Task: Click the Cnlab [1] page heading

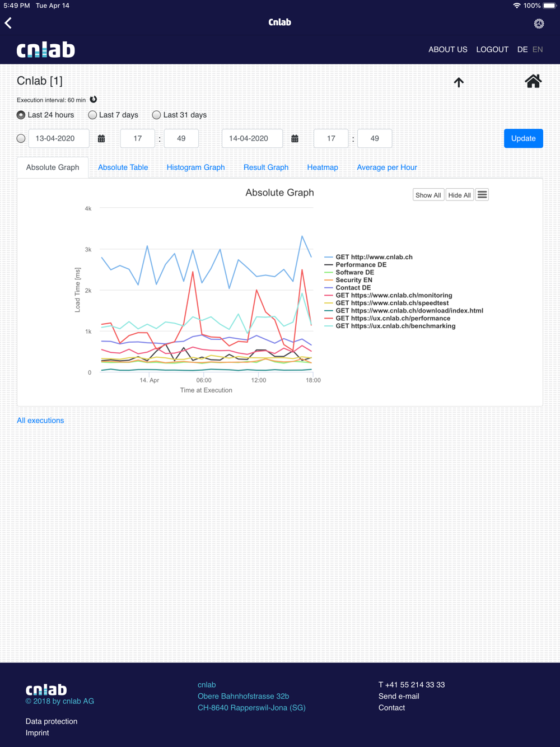Action: (x=40, y=81)
